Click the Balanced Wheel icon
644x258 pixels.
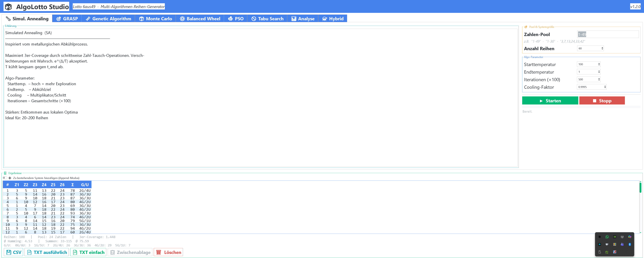[182, 19]
